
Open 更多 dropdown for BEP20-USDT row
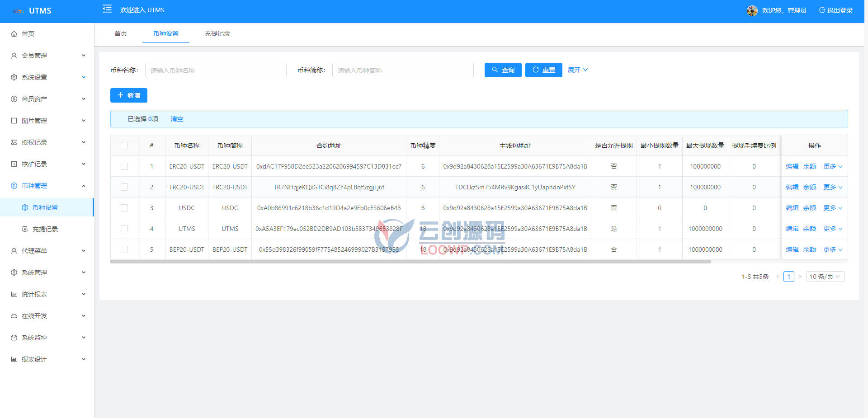[833, 249]
